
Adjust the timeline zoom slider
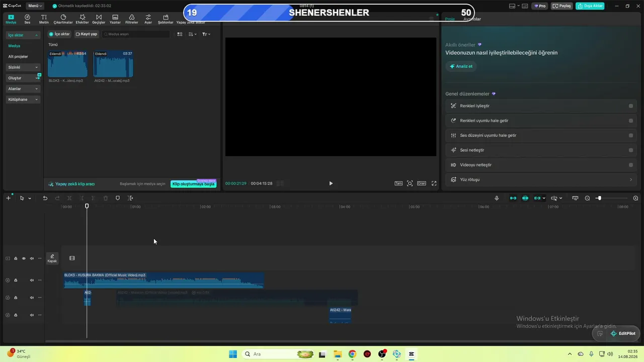599,198
